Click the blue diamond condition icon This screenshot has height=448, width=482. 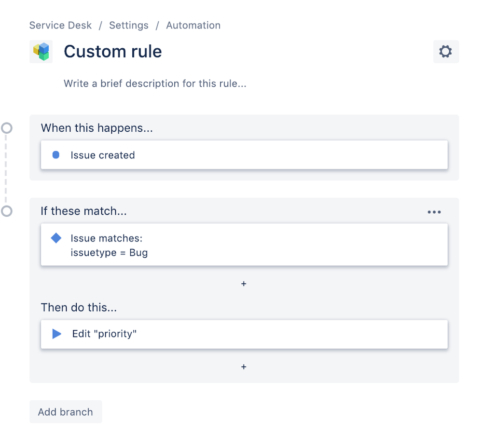[55, 238]
